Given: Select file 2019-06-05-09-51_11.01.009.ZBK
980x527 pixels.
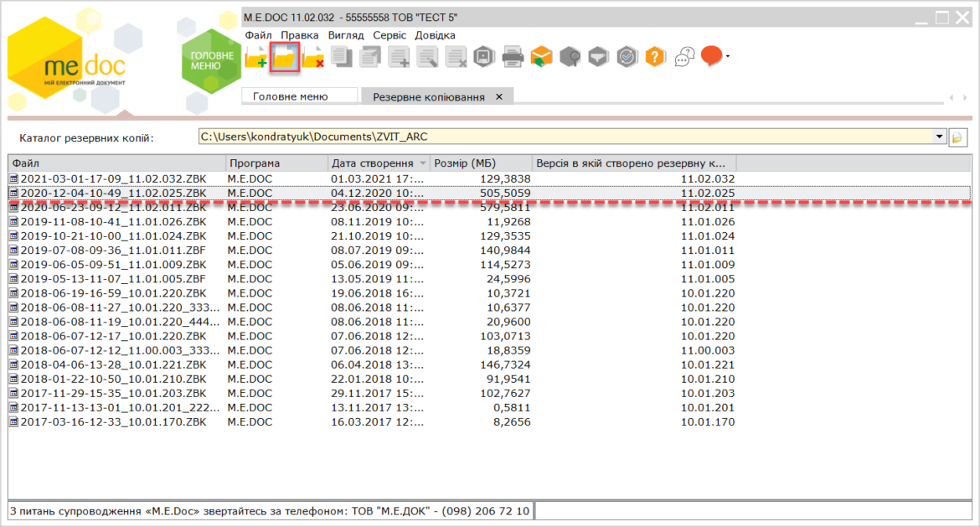Looking at the screenshot, I should tap(113, 265).
